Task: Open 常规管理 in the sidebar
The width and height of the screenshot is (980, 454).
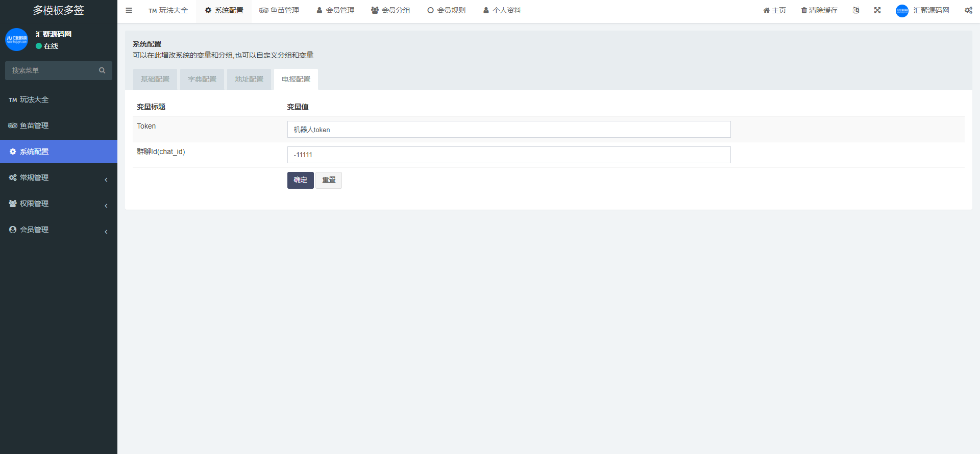Action: pos(59,178)
